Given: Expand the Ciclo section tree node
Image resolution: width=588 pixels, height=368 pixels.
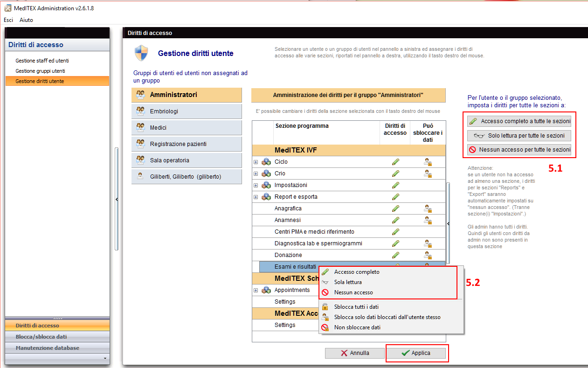Looking at the screenshot, I should (256, 162).
